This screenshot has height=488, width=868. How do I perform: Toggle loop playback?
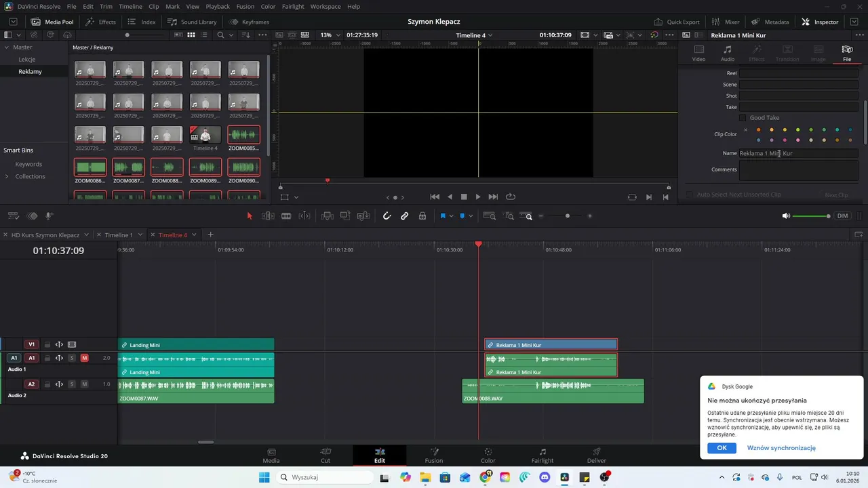[511, 197]
